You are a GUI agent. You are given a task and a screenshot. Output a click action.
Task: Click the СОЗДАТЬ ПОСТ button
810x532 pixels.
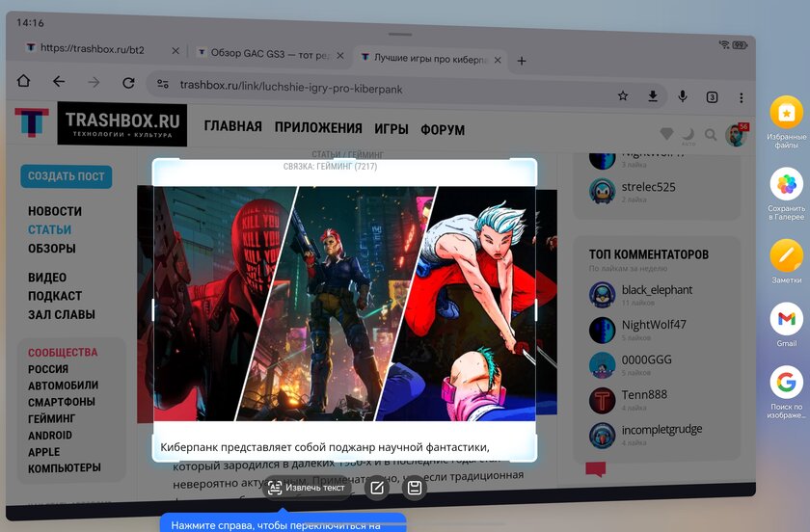click(x=67, y=176)
